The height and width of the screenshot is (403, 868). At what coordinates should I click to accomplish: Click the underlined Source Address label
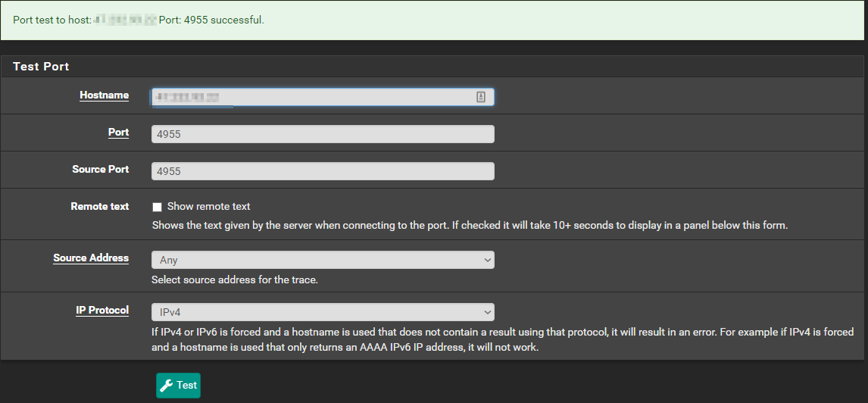coord(91,258)
